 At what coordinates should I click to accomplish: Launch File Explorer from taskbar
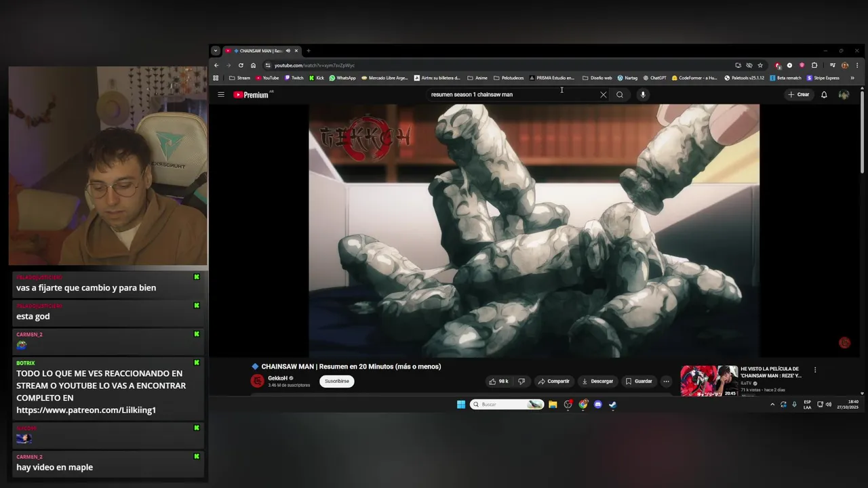coord(553,405)
